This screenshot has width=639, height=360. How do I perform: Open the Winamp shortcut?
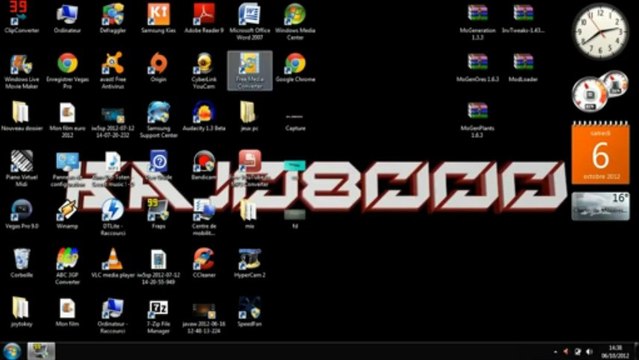click(x=67, y=213)
